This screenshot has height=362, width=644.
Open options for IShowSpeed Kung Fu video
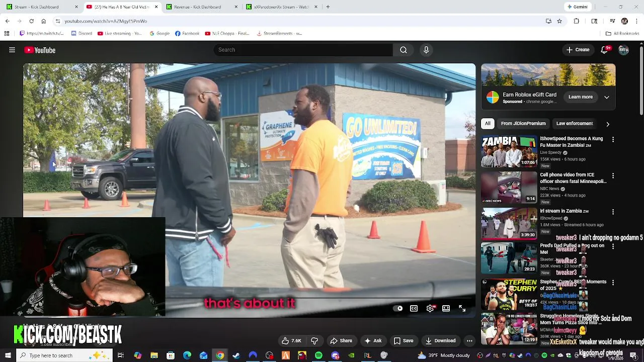tap(613, 139)
